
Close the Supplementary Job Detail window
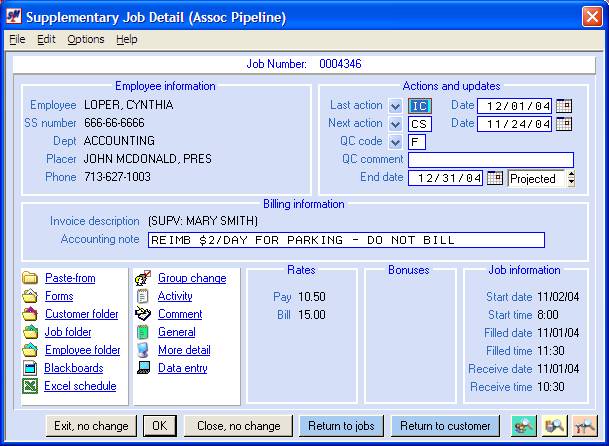(592, 17)
